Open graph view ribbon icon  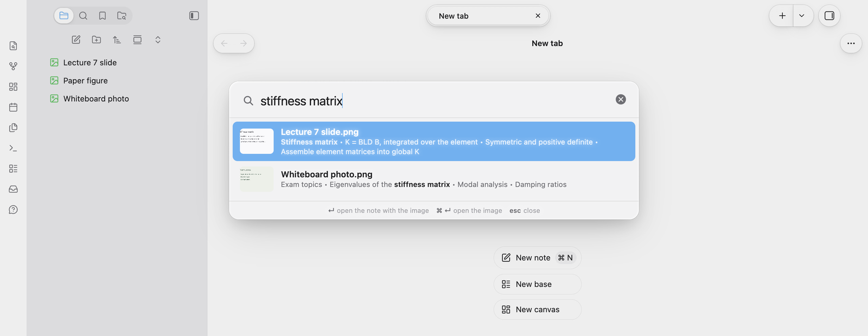click(x=14, y=66)
